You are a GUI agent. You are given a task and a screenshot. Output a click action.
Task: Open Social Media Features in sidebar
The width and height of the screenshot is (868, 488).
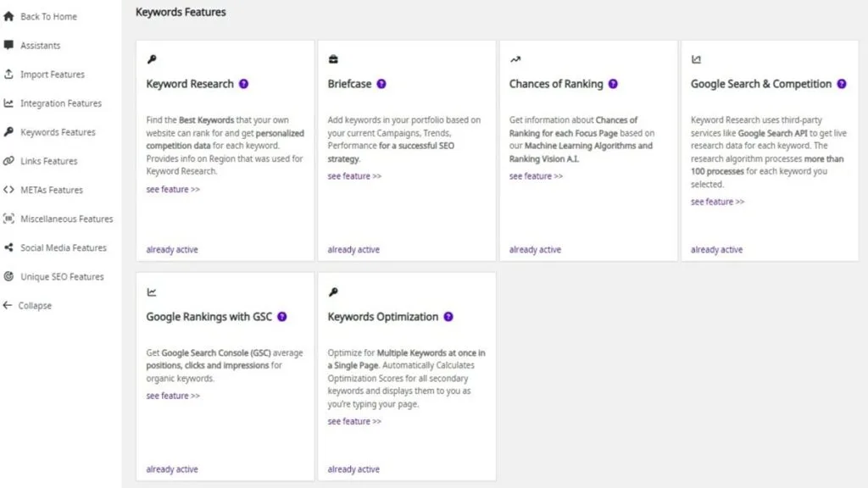(63, 248)
